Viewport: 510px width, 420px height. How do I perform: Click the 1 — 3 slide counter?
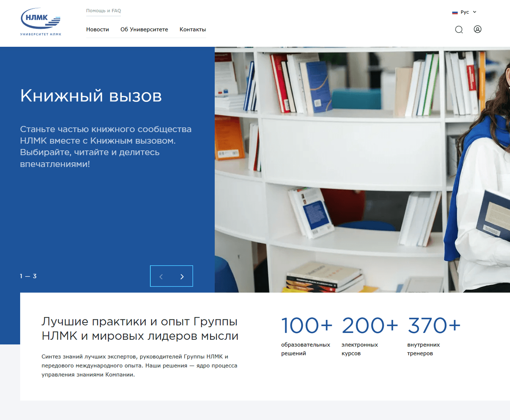pyautogui.click(x=28, y=276)
